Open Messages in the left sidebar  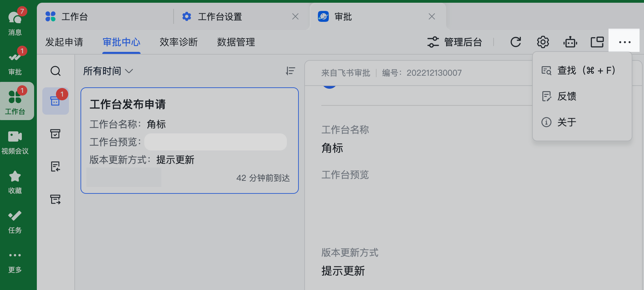(15, 22)
